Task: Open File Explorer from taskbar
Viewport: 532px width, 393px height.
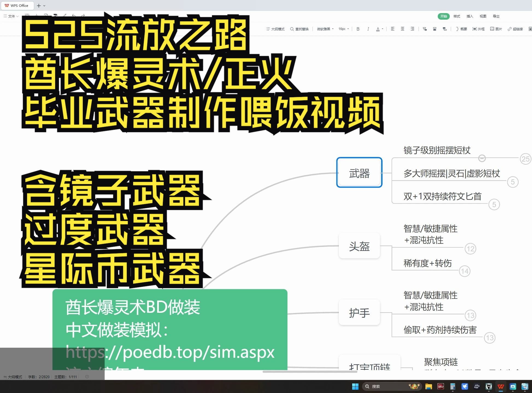Action: pyautogui.click(x=428, y=386)
